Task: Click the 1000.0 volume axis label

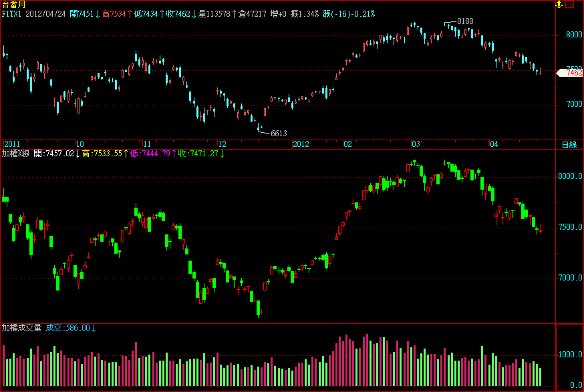Action: click(570, 355)
